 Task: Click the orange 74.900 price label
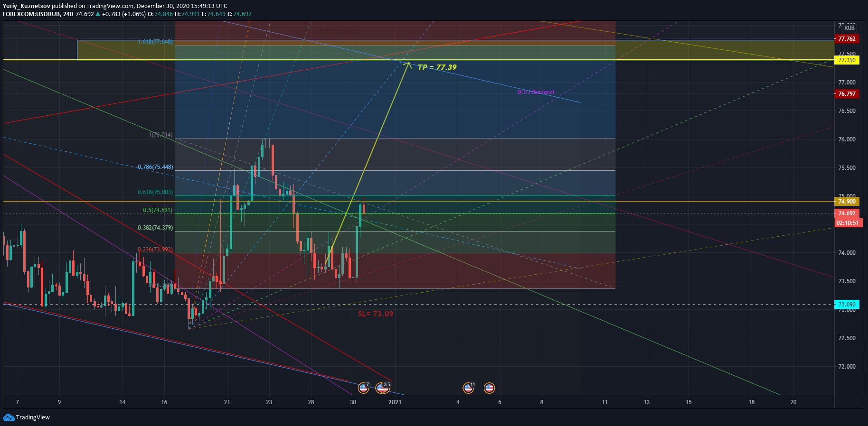click(x=847, y=202)
